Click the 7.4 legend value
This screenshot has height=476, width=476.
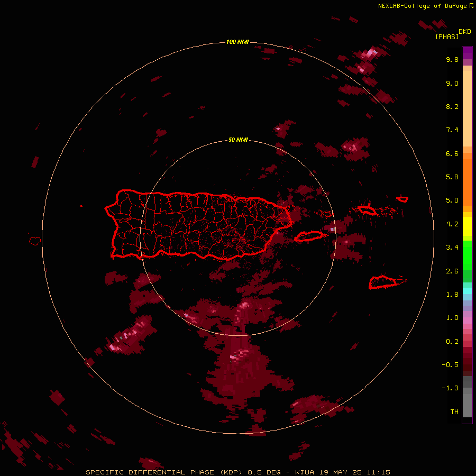tap(452, 130)
